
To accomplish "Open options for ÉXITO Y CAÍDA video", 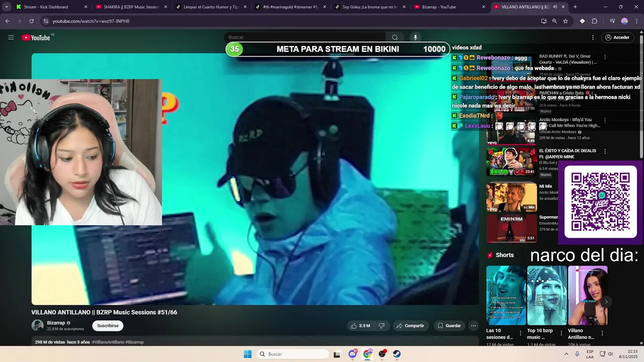I will click(605, 151).
